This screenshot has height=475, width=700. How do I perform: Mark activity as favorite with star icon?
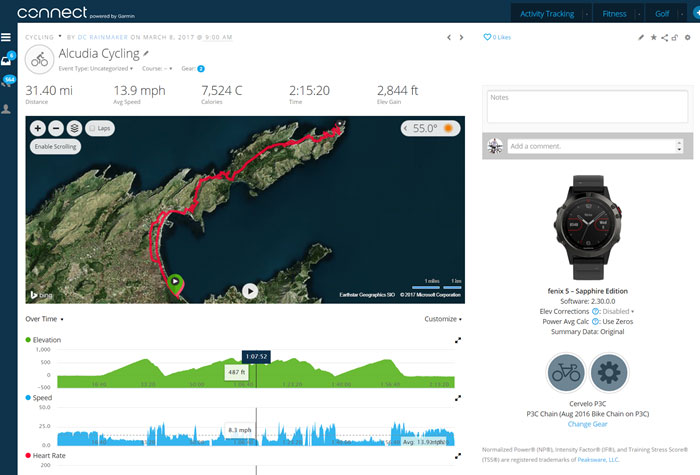653,37
